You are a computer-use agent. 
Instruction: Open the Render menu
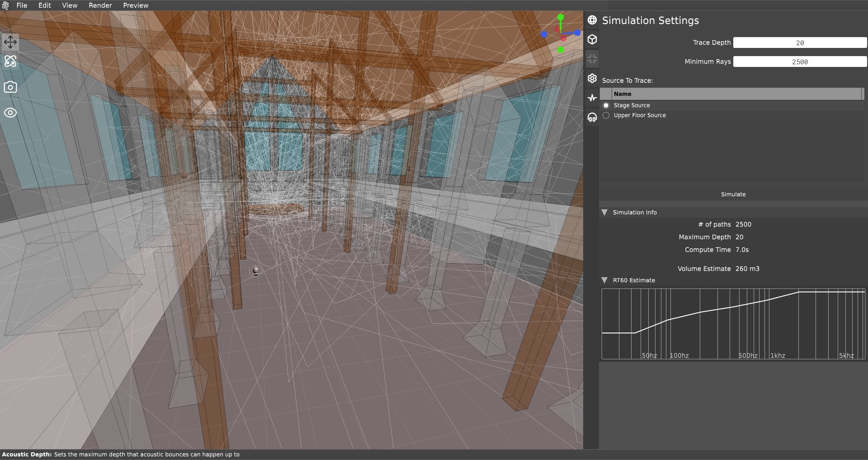tap(100, 5)
